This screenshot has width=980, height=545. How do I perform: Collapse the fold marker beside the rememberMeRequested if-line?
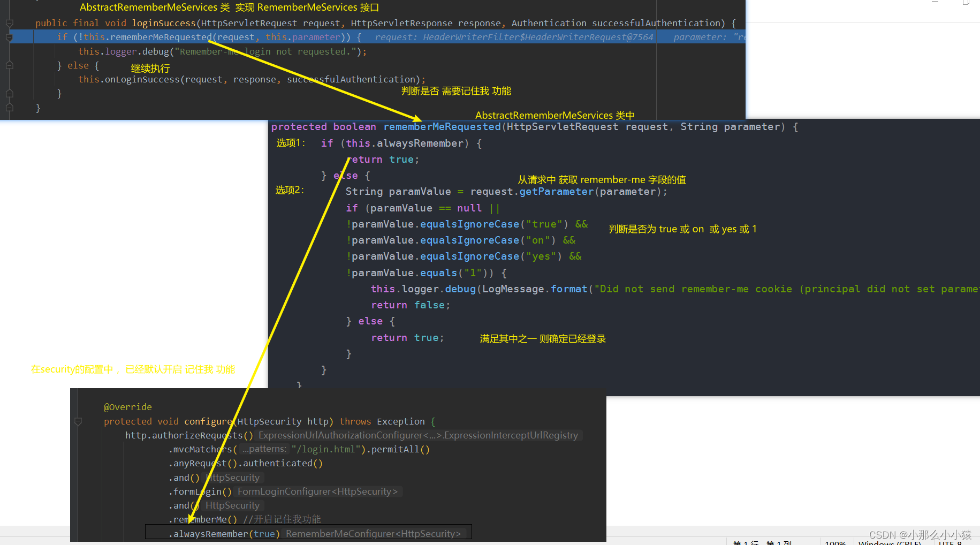9,37
